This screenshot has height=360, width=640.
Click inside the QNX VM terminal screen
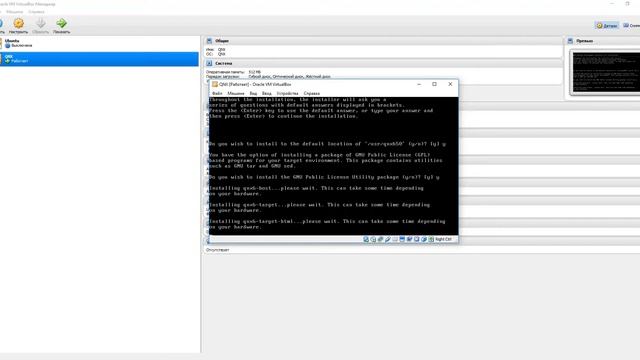click(333, 166)
